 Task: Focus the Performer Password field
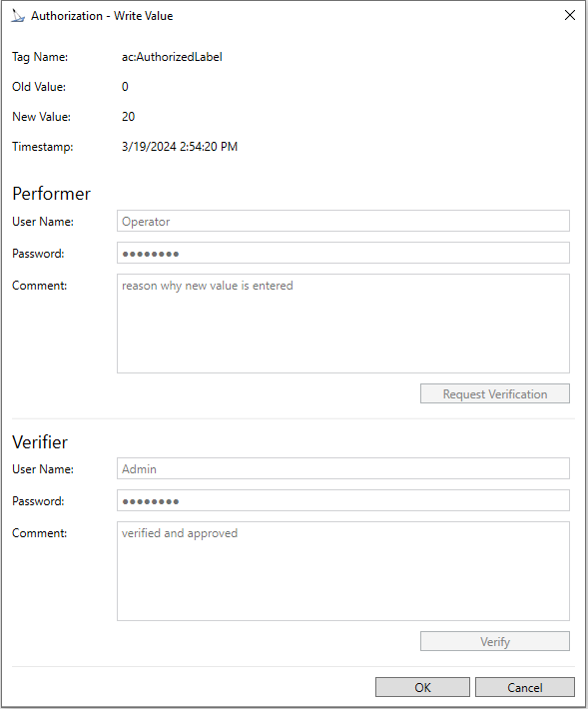[x=343, y=253]
